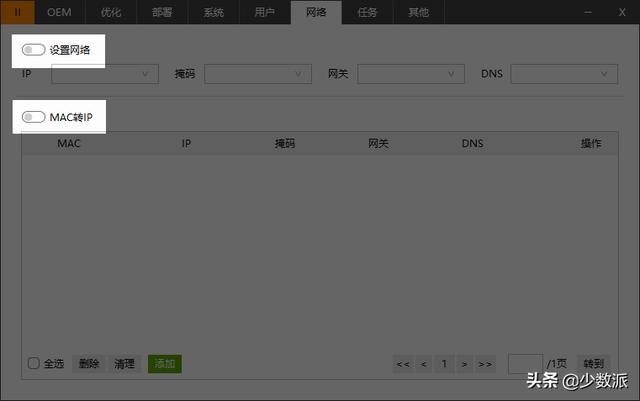Minimize the window
Viewport: 640px width, 401px height.
pos(588,12)
